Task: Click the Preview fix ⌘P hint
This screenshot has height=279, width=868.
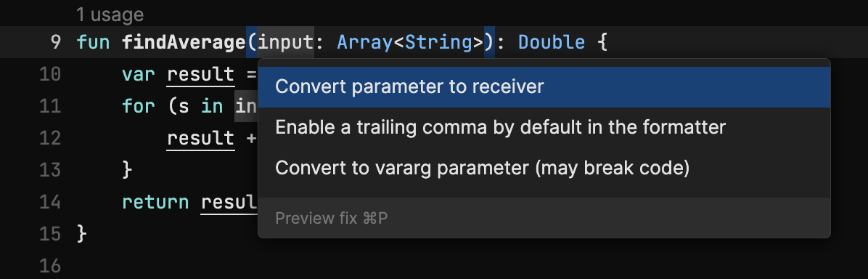Action: [331, 218]
